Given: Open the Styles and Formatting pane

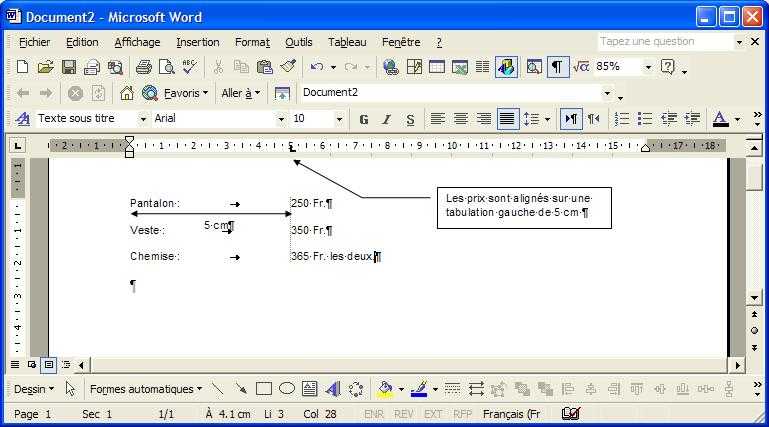Looking at the screenshot, I should tap(23, 119).
